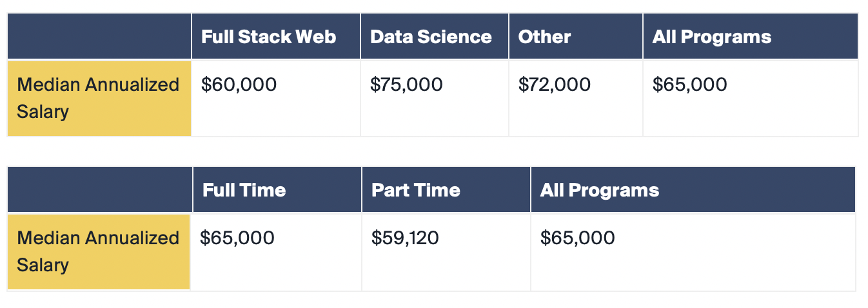Select the Data Science column header
The image size is (868, 308).
435,37
